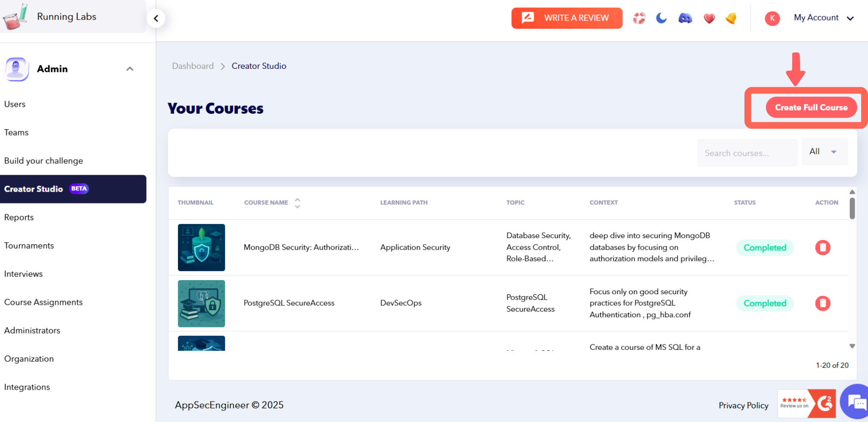Collapse the Admin menu section
The width and height of the screenshot is (868, 422).
pos(130,69)
